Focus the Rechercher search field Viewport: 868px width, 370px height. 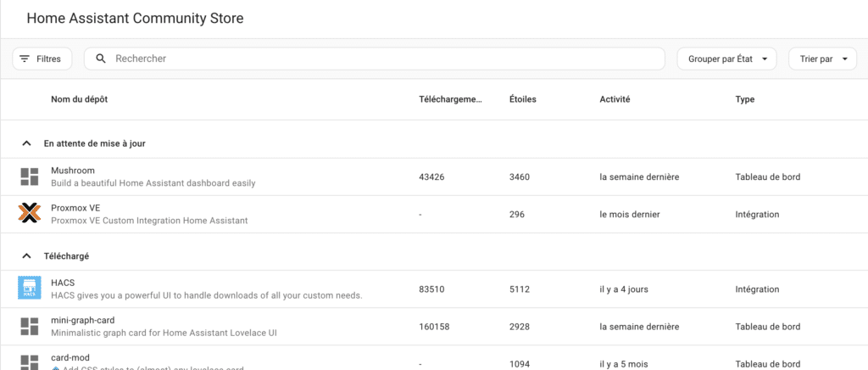[x=374, y=59]
